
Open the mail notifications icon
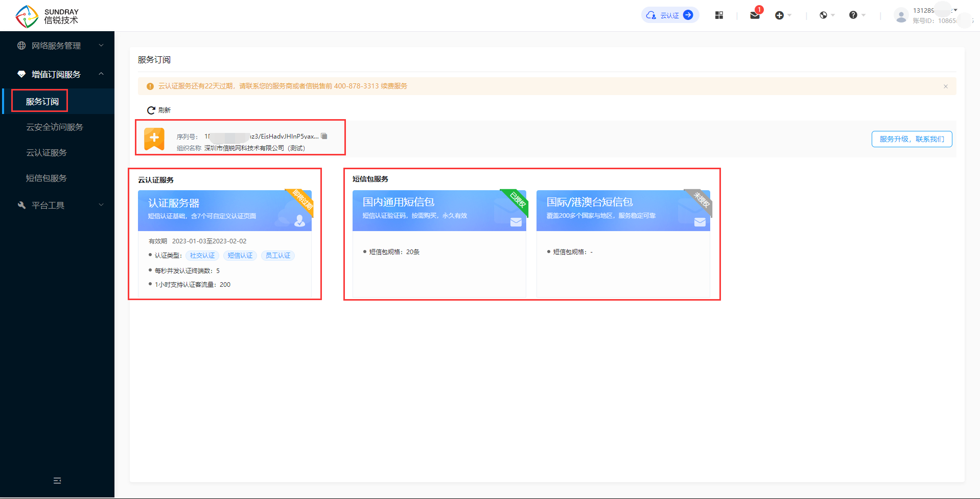coord(755,15)
